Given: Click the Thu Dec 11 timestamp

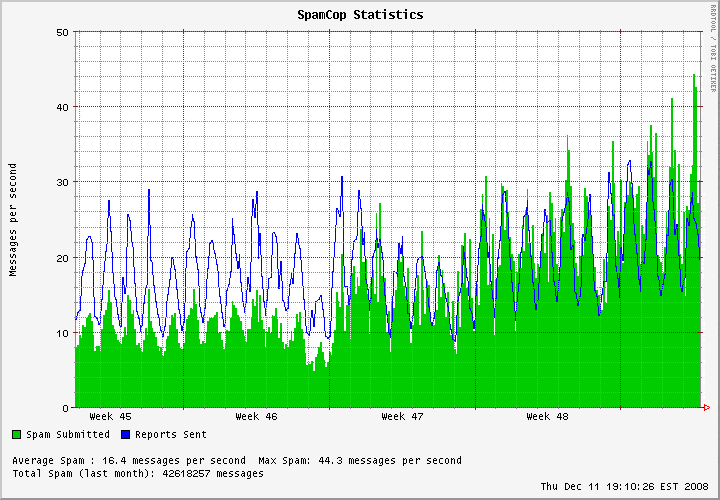Looking at the screenshot, I should [x=624, y=486].
